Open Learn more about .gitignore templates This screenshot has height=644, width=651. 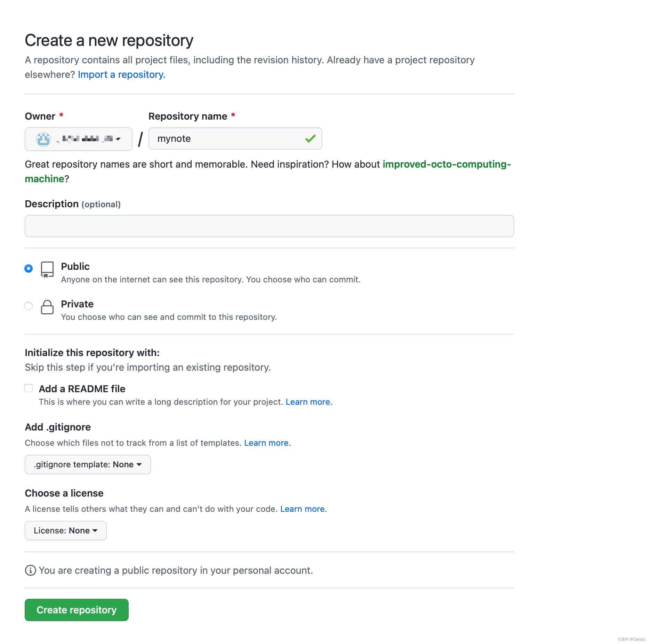click(267, 443)
